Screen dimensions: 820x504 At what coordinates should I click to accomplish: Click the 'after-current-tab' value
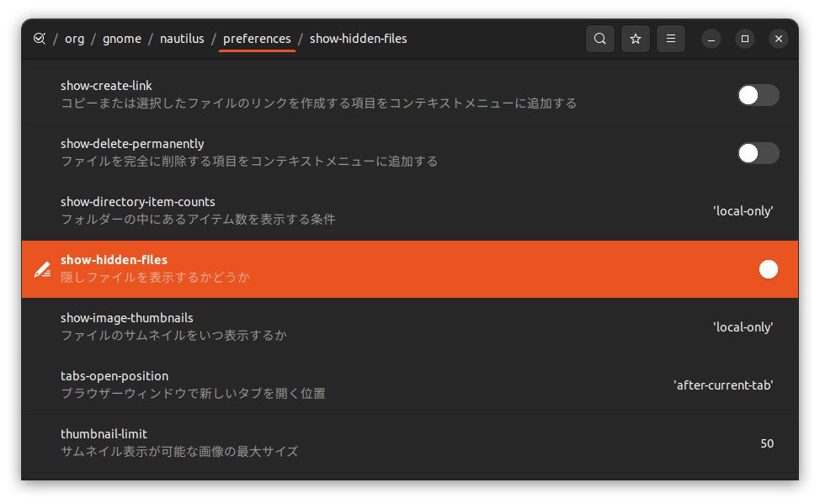pos(723,385)
